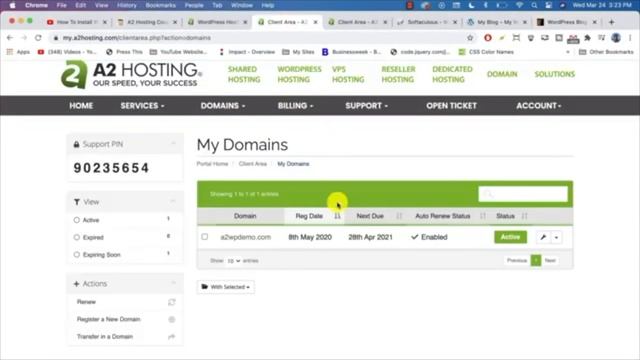Open Chrome three-dot menu
This screenshot has width=640, height=360.
630,38
